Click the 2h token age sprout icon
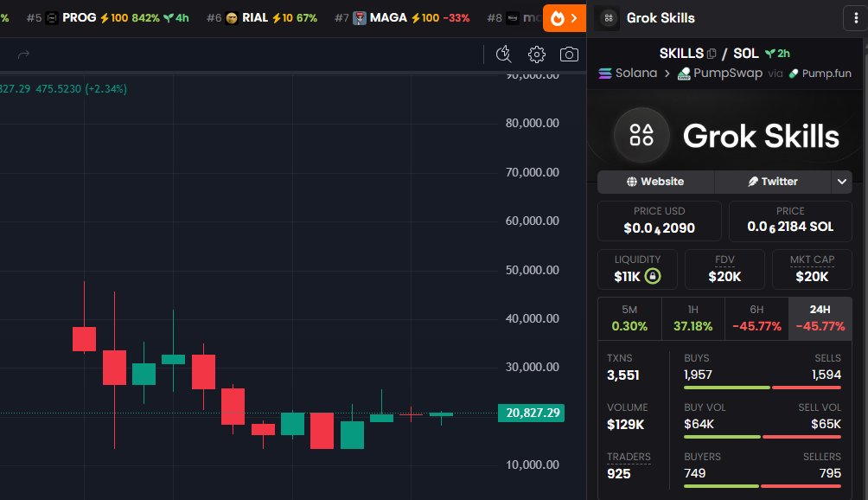The height and width of the screenshot is (500, 868). (x=770, y=54)
